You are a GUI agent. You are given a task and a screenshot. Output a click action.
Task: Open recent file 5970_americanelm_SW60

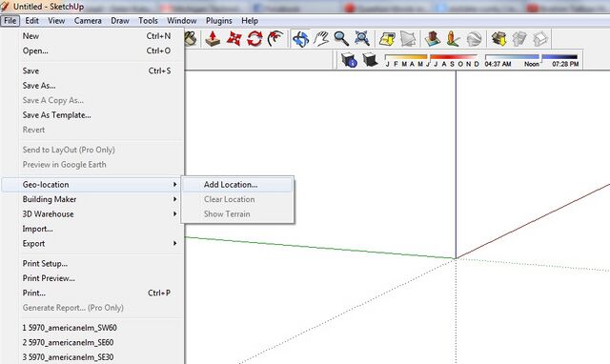tap(70, 328)
